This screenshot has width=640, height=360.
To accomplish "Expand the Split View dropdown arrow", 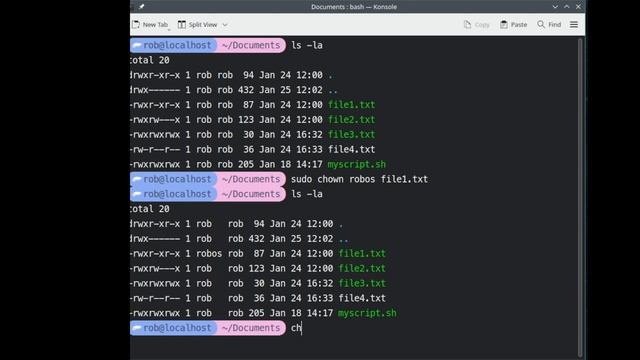I will click(225, 25).
